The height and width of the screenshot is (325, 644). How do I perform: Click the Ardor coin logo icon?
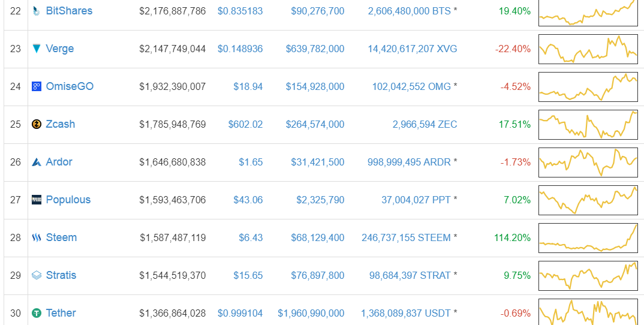point(37,162)
